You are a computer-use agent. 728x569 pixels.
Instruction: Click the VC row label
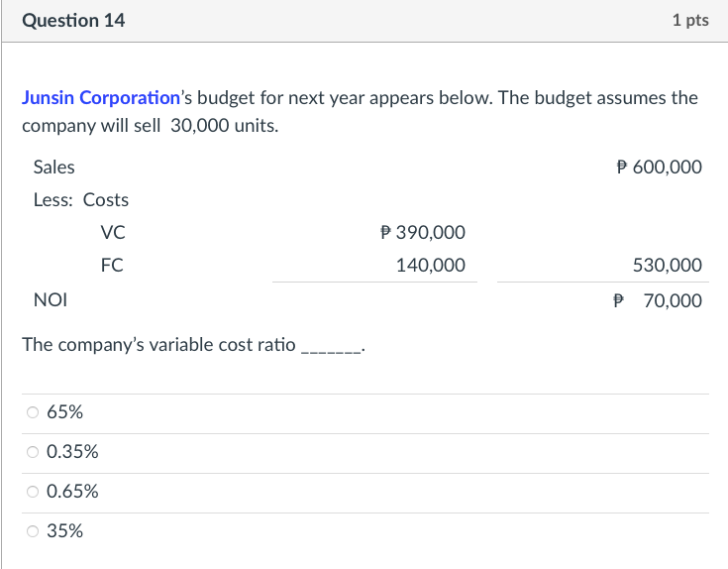113,232
